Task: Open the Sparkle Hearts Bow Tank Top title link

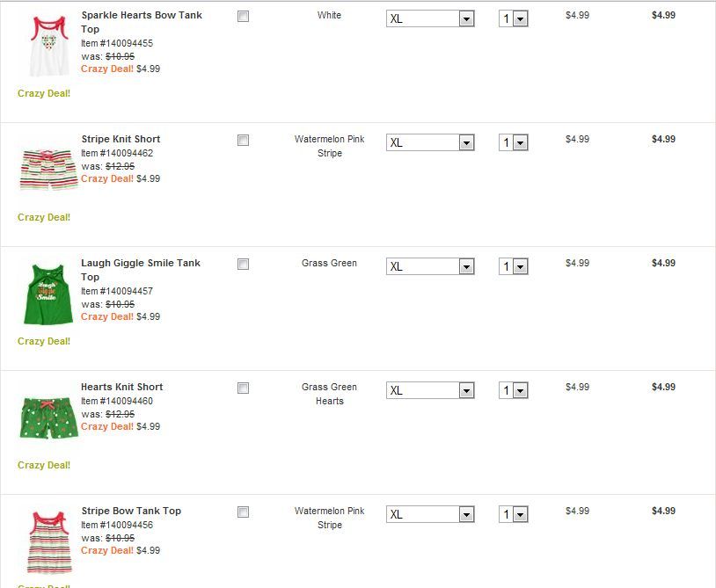Action: 141,22
